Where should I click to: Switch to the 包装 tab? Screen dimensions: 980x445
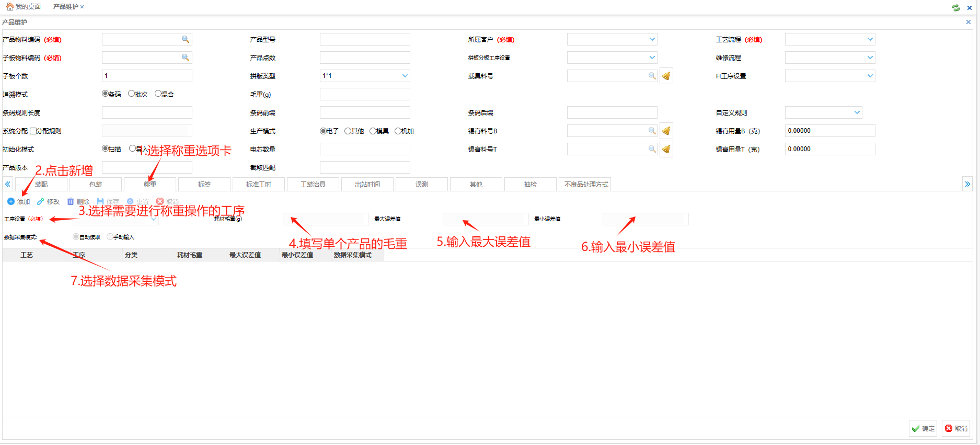coord(96,185)
